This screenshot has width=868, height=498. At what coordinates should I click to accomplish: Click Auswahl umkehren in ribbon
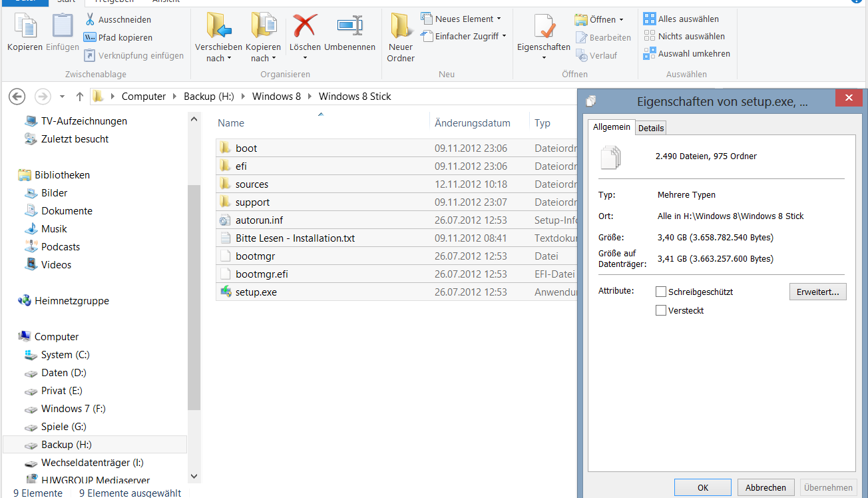click(687, 54)
